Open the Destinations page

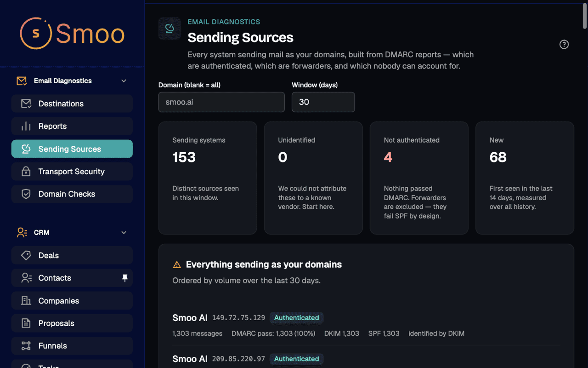coord(72,103)
